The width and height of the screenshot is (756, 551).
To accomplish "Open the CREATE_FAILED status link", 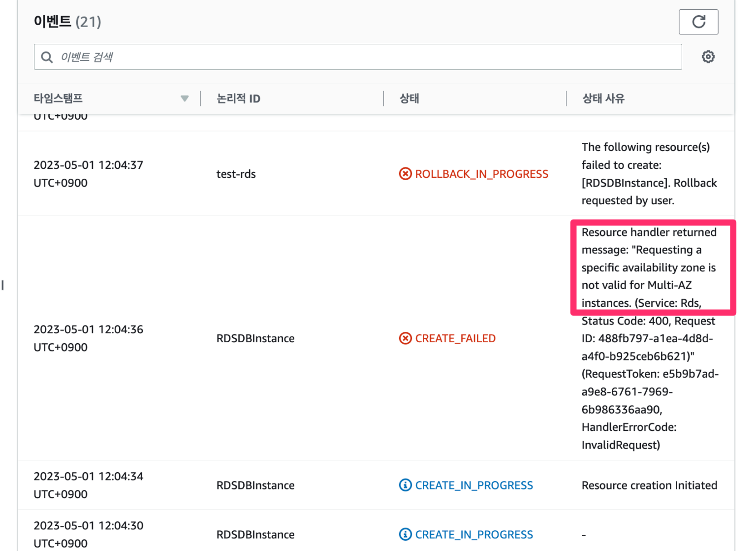I will 455,338.
